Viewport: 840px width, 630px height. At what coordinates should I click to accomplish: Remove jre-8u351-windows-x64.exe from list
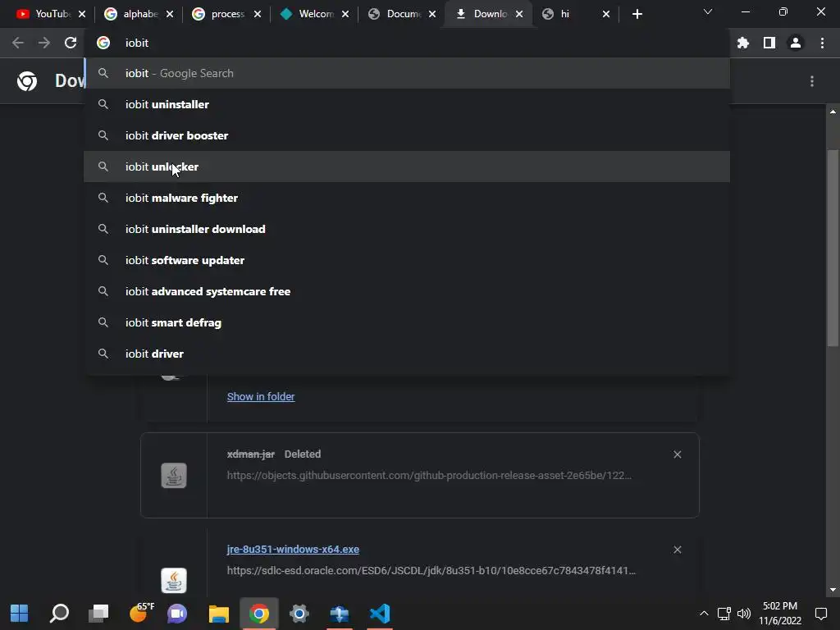coord(677,550)
